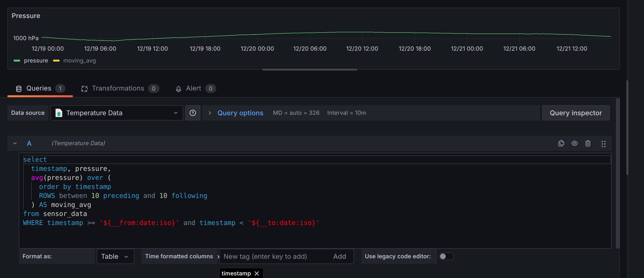Collapse query A row chevron
This screenshot has width=644, height=278.
[15, 143]
